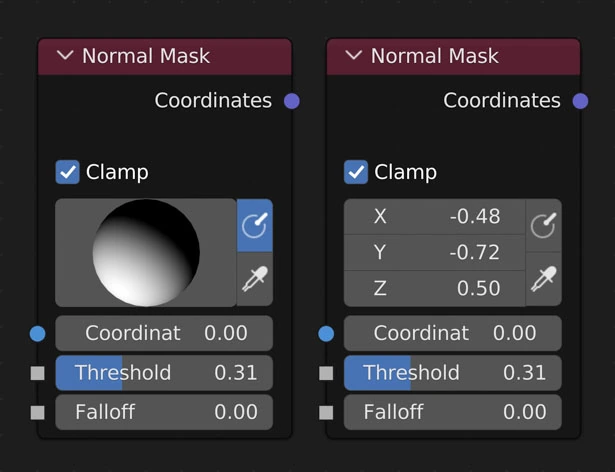This screenshot has height=472, width=615.
Task: Click the Threshold square socket on the sphere-preview node
Action: tap(38, 373)
